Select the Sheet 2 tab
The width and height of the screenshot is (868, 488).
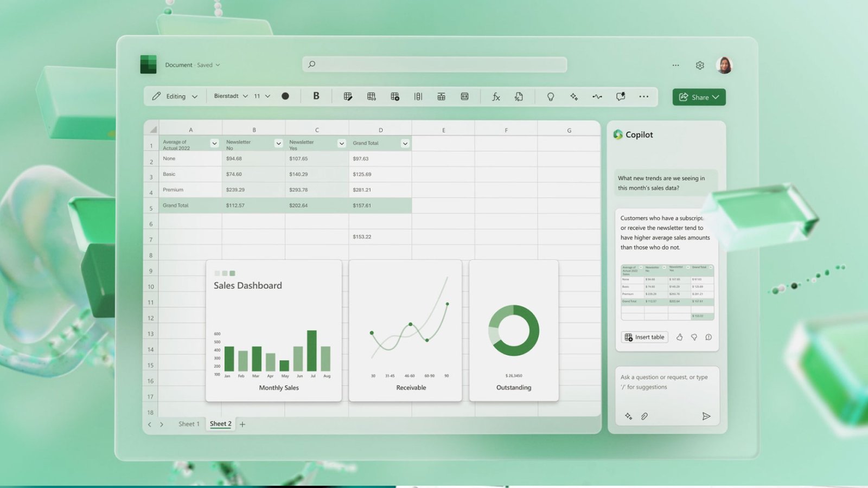[220, 424]
